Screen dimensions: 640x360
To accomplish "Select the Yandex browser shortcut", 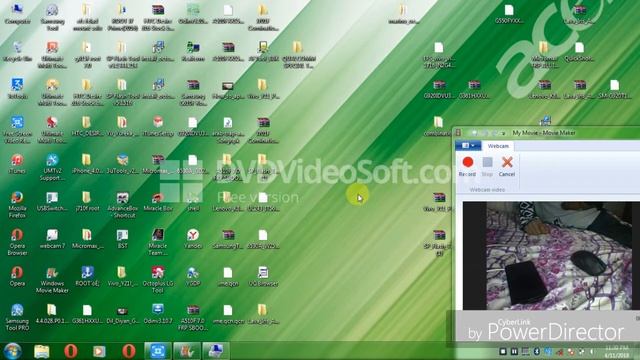I will point(193,239).
